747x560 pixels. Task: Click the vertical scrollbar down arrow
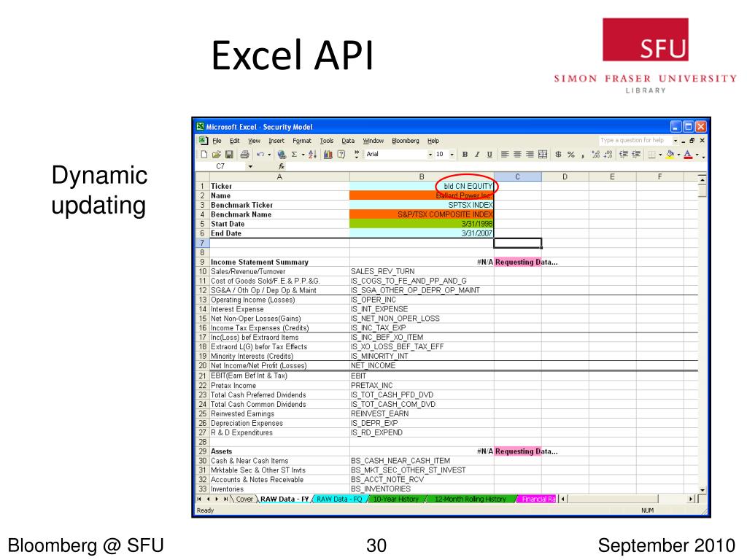click(x=703, y=489)
